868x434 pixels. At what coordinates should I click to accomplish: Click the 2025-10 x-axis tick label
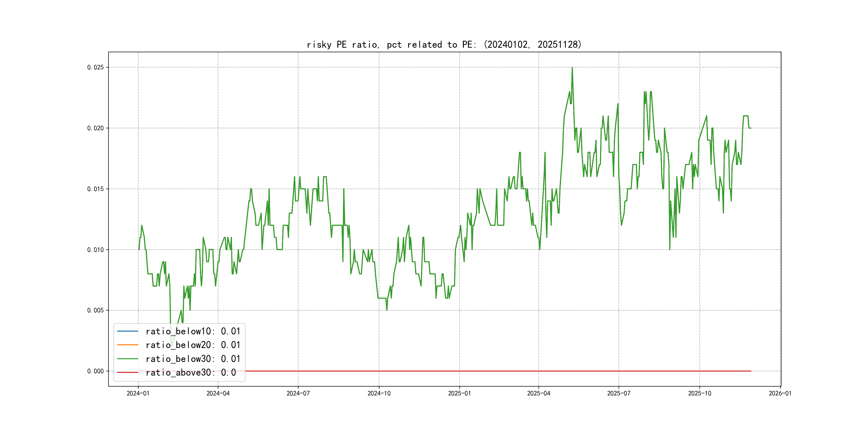699,394
